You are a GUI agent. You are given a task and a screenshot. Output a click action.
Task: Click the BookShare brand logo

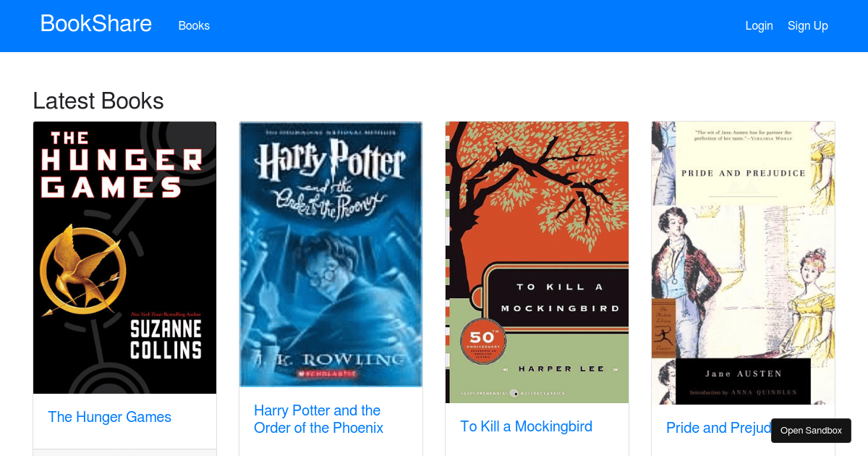95,23
